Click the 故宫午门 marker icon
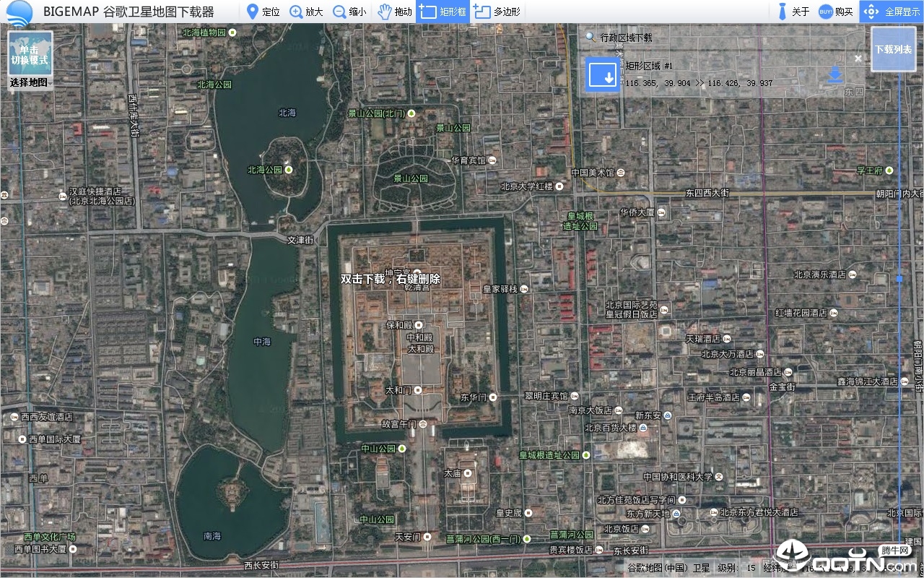The height and width of the screenshot is (578, 924). [424, 424]
